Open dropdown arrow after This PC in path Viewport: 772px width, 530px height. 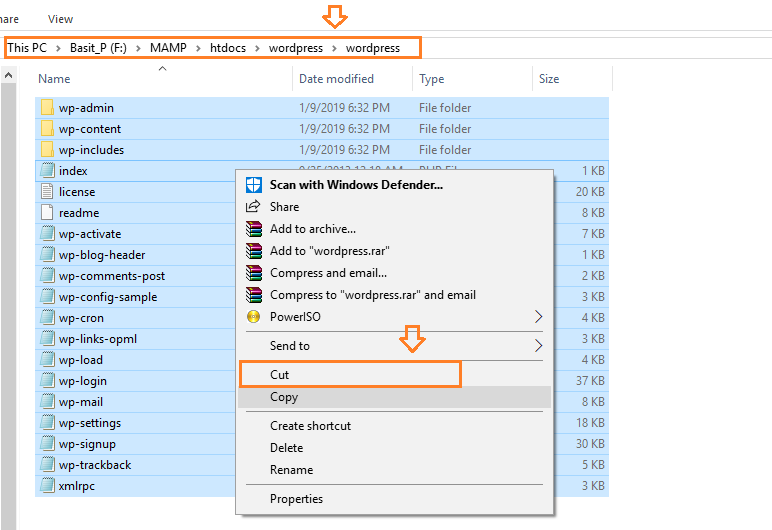[58, 48]
